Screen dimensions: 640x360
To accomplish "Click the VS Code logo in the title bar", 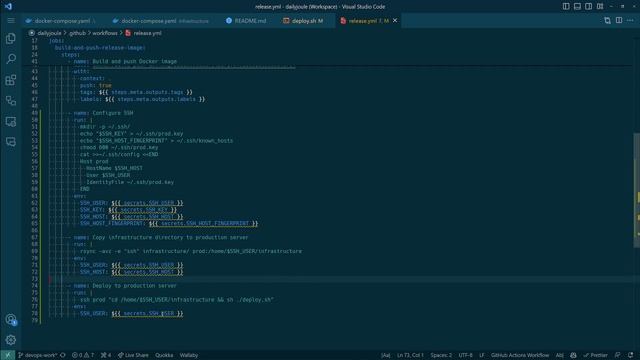I will (8, 7).
